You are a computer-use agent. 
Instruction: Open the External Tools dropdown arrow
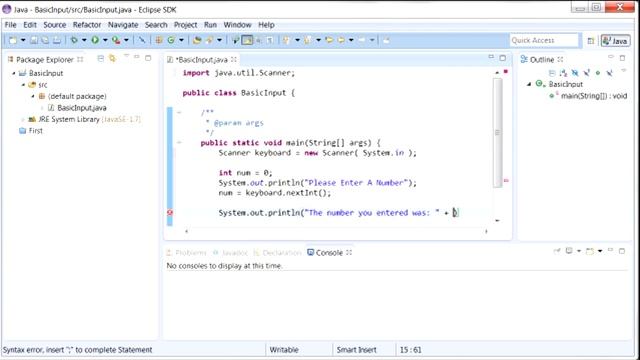tap(126, 40)
